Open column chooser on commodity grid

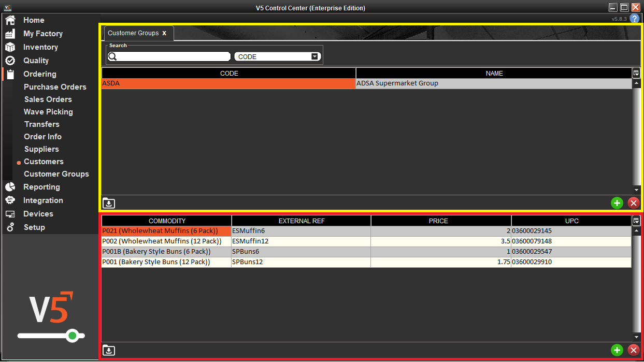pos(636,221)
